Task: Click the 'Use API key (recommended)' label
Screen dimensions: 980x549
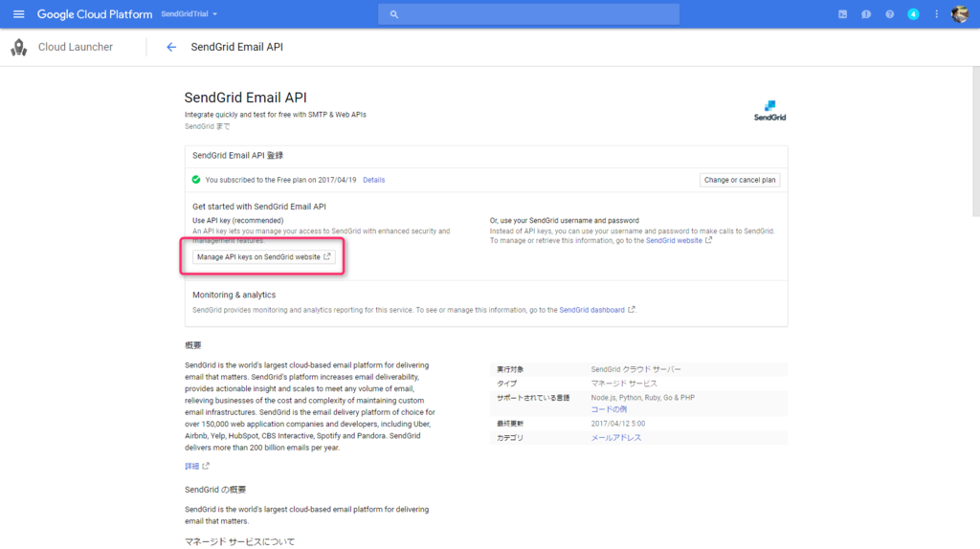Action: point(237,221)
